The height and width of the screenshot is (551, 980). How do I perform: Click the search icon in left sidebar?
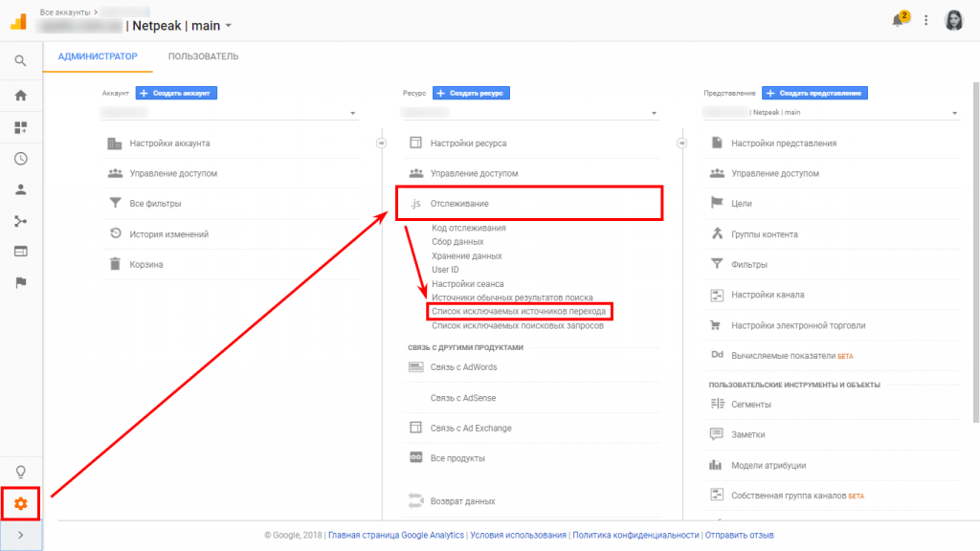[x=20, y=61]
